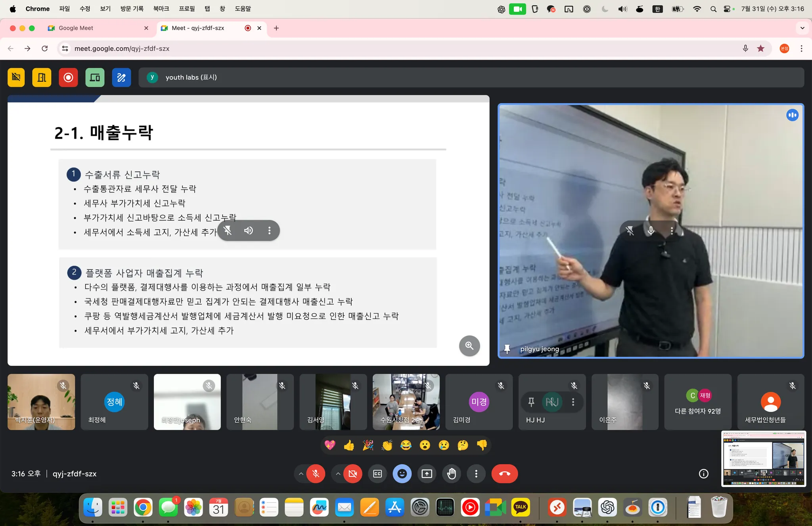This screenshot has height=526, width=812.
Task: Expand audio settings arrow beside microphone
Action: point(301,474)
